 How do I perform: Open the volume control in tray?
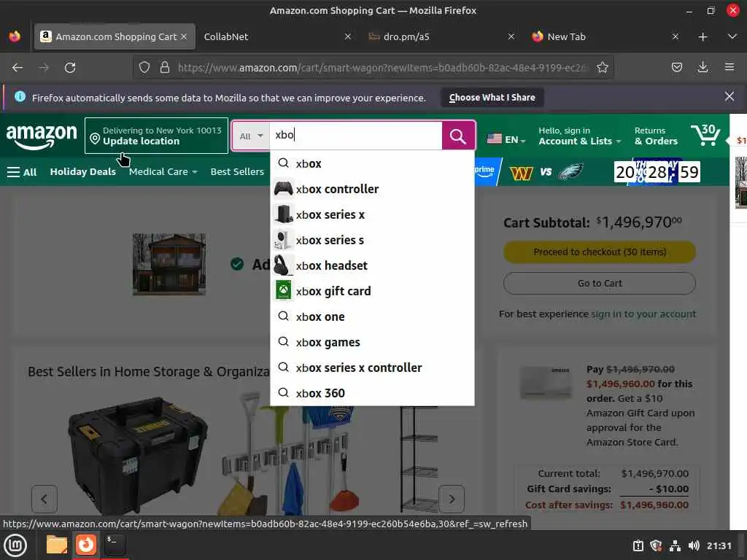[x=694, y=545]
